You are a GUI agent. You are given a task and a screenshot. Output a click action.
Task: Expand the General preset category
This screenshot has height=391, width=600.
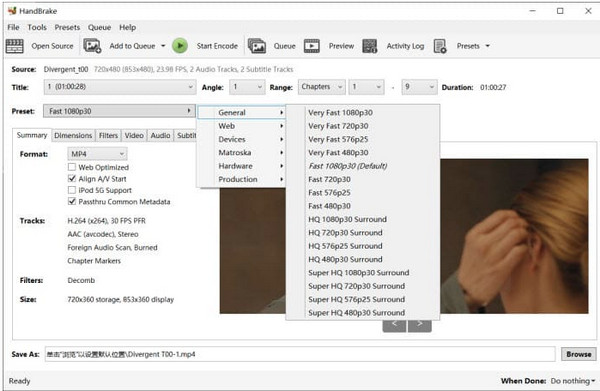point(241,112)
